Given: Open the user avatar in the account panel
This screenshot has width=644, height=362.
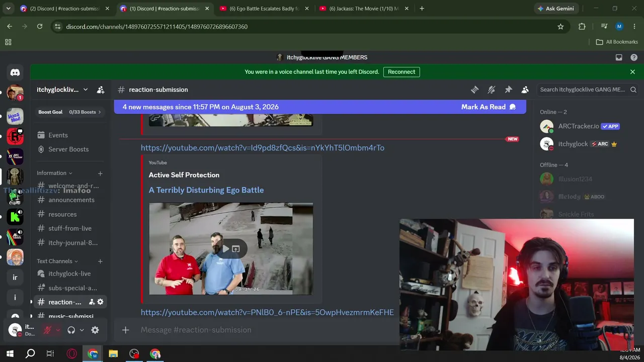Looking at the screenshot, I should (x=15, y=330).
